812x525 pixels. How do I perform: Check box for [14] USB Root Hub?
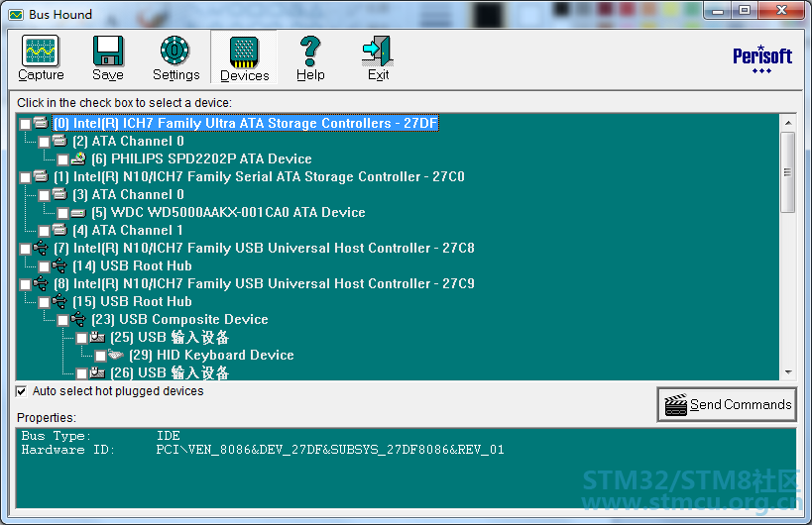pos(44,266)
